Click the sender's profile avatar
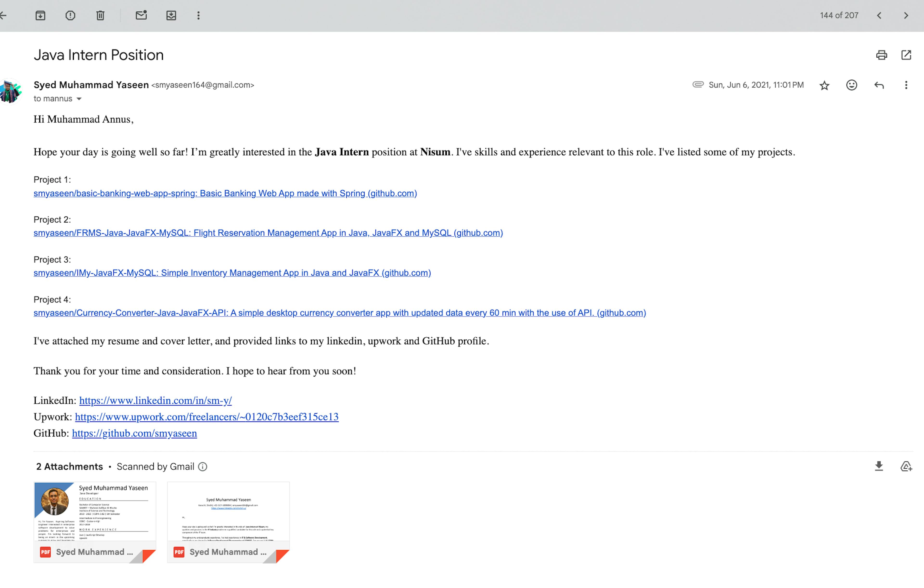The image size is (924, 588). 10,91
